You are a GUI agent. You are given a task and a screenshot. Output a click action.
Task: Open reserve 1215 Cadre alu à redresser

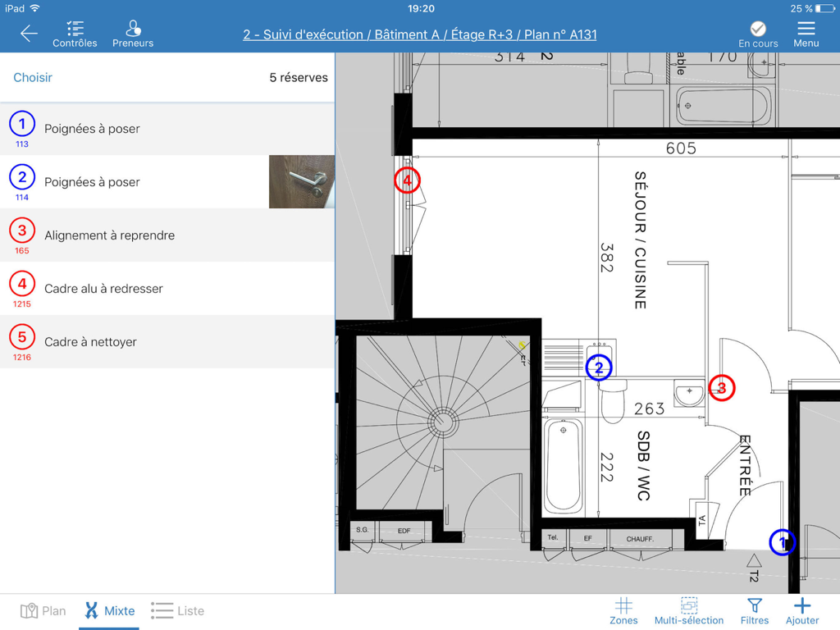coord(123,288)
